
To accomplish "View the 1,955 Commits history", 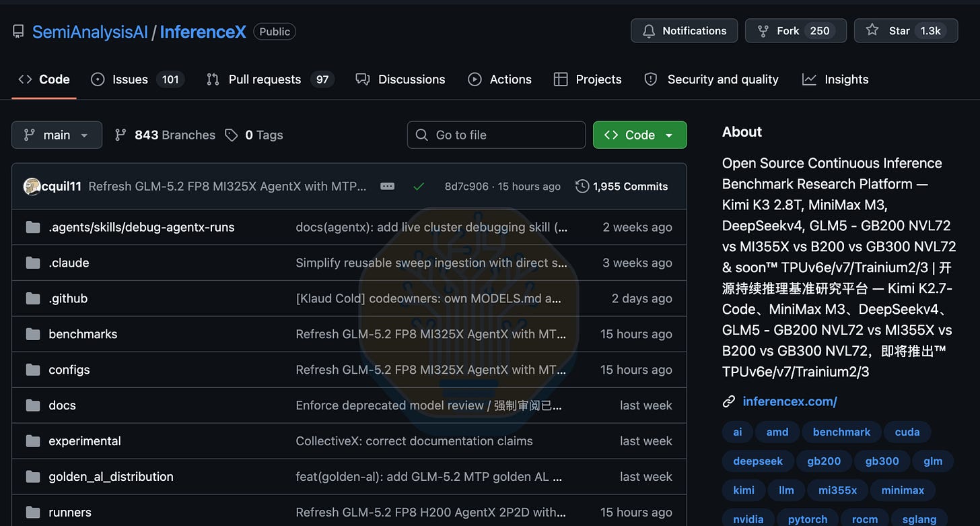I will coord(622,187).
